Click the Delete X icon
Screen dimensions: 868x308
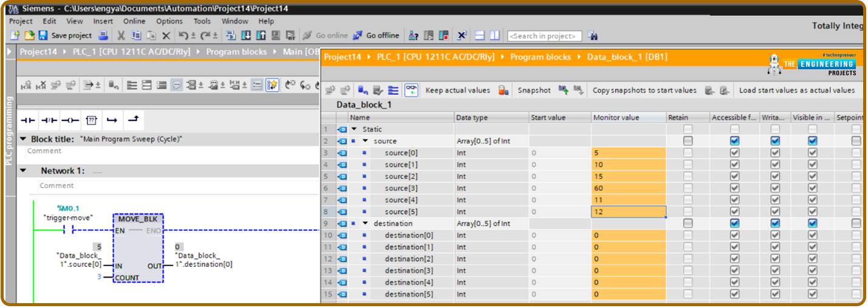tap(166, 35)
